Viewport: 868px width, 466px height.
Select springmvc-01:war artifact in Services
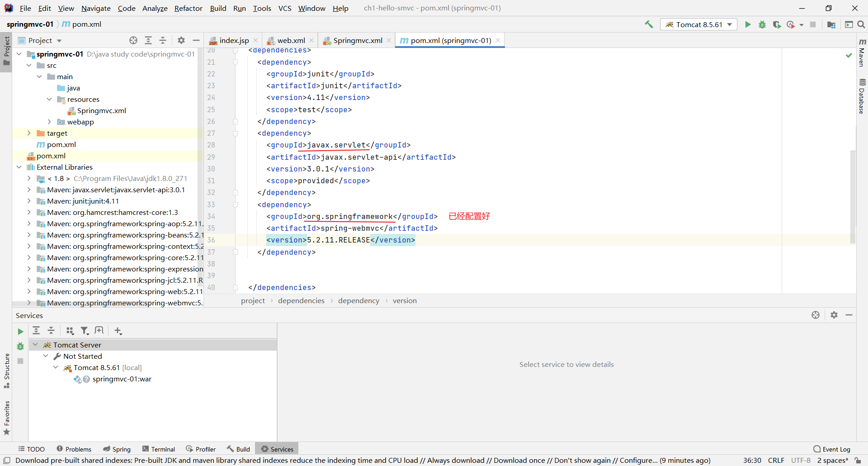pos(122,379)
